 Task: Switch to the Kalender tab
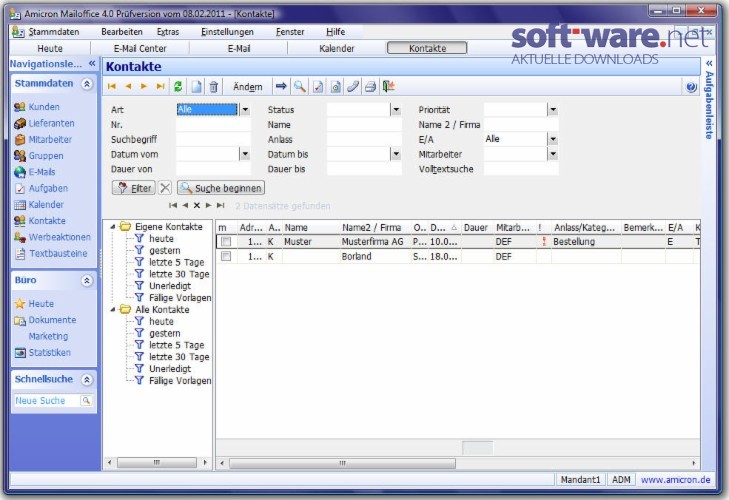pos(337,48)
